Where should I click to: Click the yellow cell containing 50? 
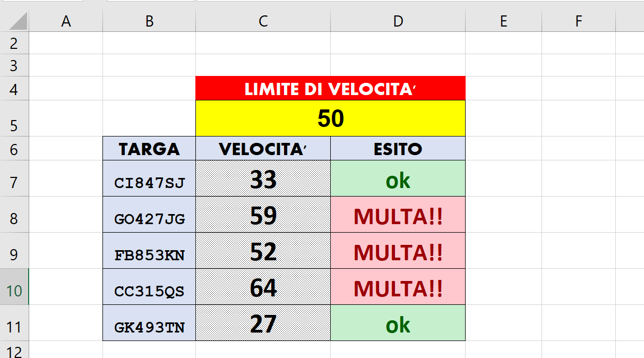330,118
